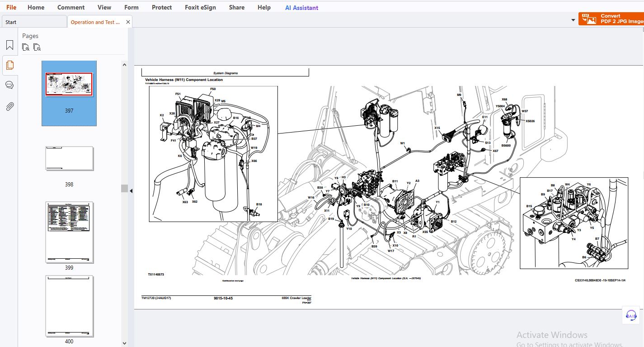This screenshot has width=644, height=347.
Task: Open the Attachments paperclip icon
Action: 9,106
